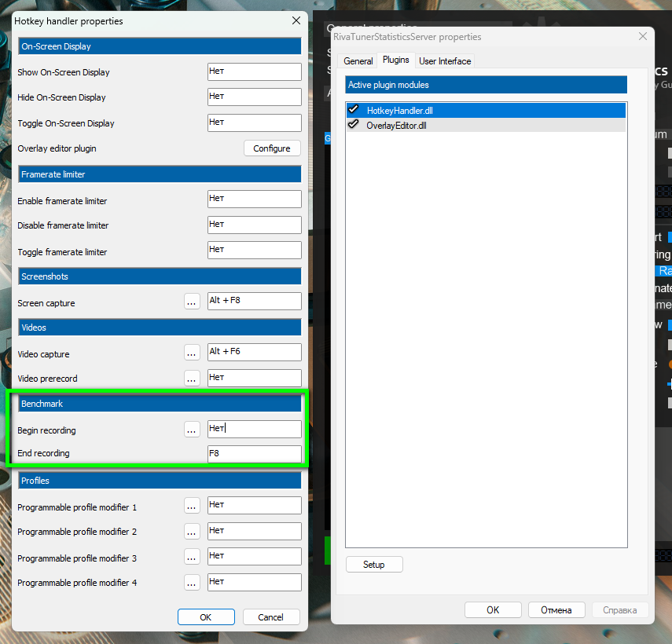Open ellipsis options for Programmable profile modifier 3
This screenshot has width=672, height=644.
pyautogui.click(x=192, y=557)
